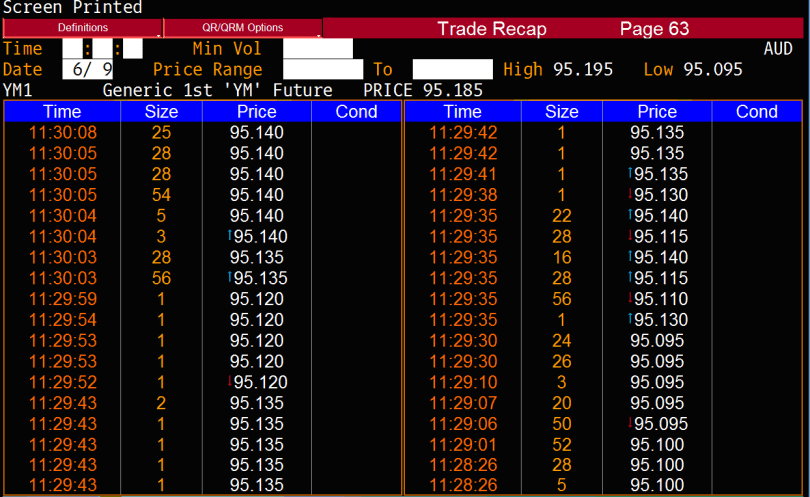810x497 pixels.
Task: Click down-tick arrow beside 95.095 at 11:29:06
Action: (631, 423)
